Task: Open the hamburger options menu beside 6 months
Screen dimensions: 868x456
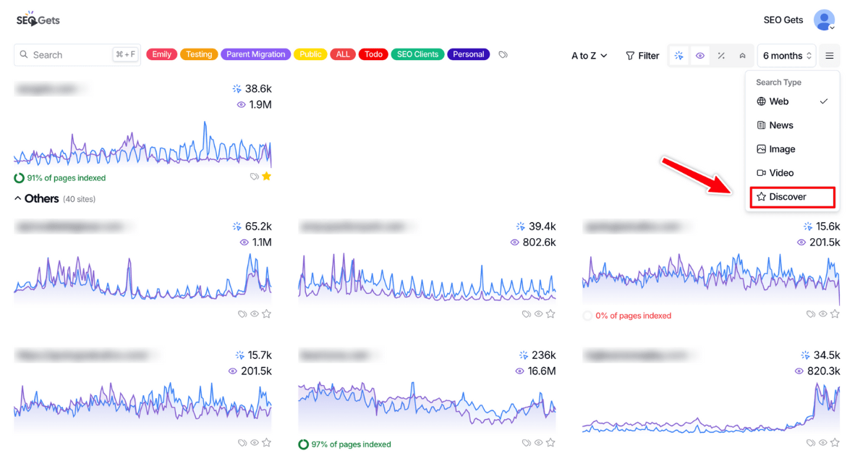Action: point(829,55)
